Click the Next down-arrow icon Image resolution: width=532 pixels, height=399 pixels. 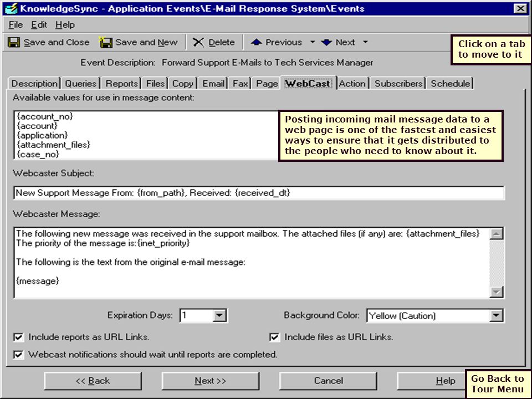click(x=326, y=43)
